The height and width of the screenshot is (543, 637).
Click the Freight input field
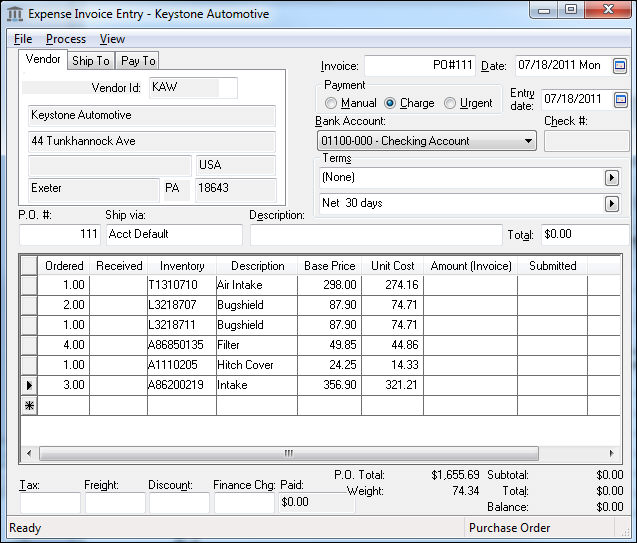(115, 503)
